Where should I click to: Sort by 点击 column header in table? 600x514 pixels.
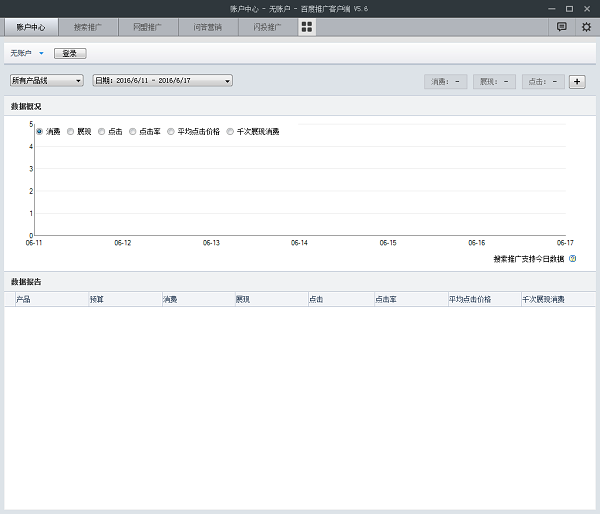click(341, 299)
